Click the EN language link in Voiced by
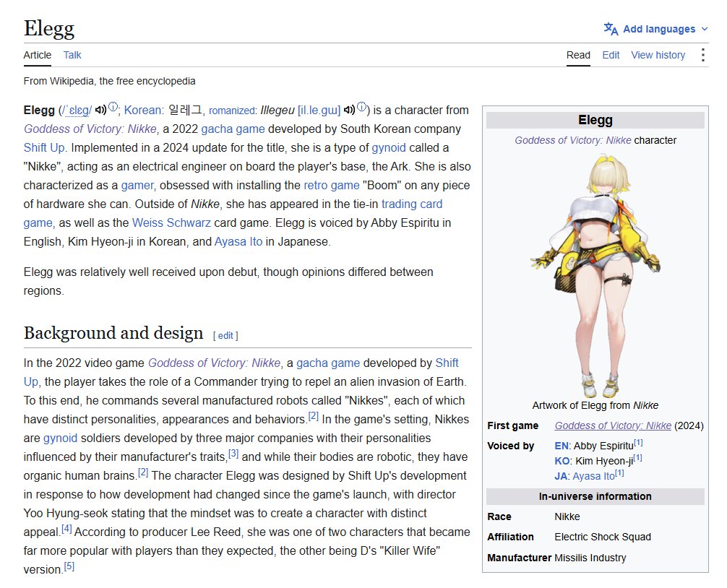 pos(561,446)
